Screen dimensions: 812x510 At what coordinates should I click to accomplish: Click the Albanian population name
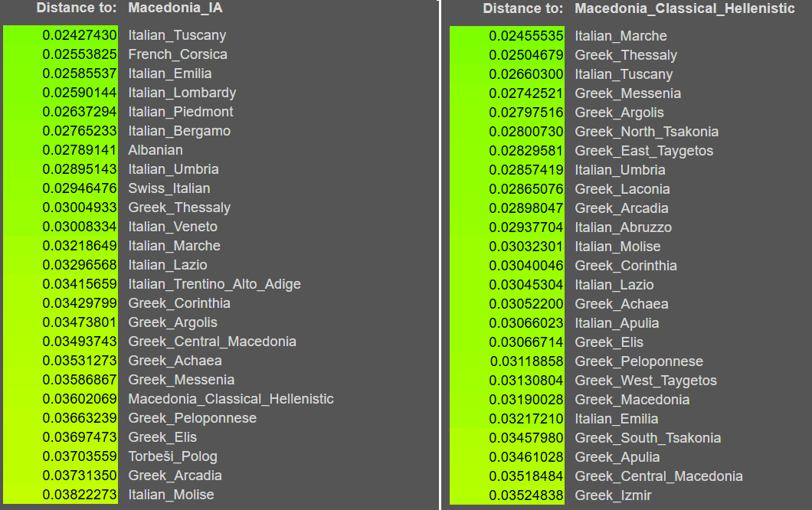pos(156,150)
